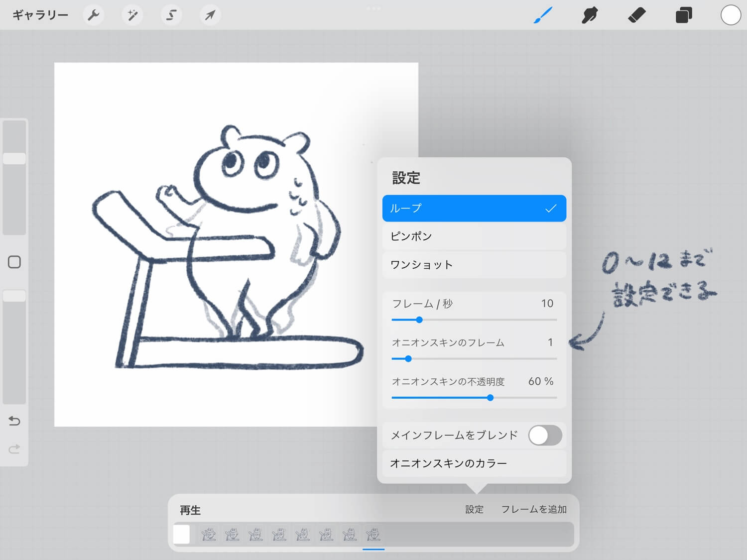Select the fourth bear frame thumbnail

coord(279,535)
